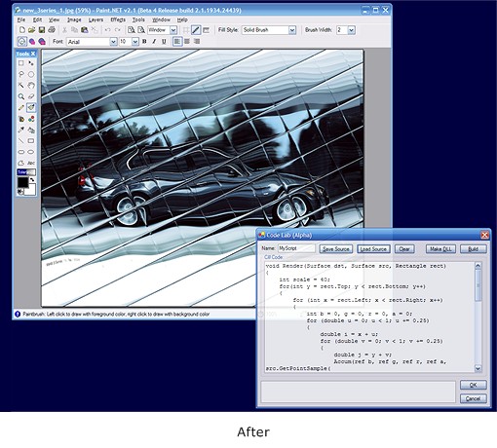Click Save Source in Code Lab
Viewport: 497px width, 448px height.
pos(336,249)
